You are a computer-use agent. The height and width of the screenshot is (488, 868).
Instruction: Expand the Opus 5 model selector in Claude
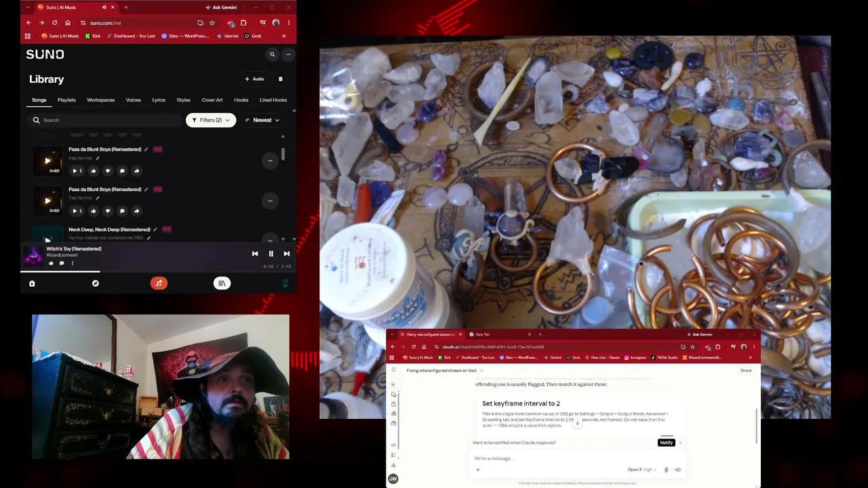[x=642, y=470]
